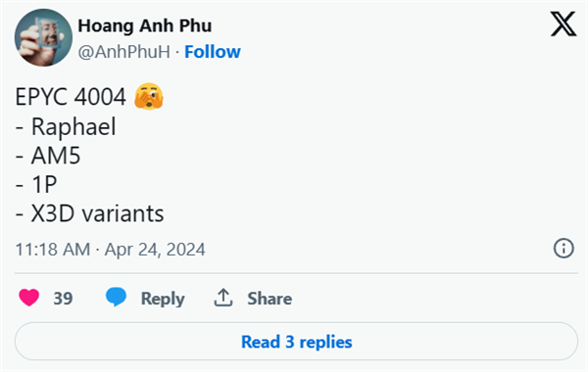Screen dimensions: 588x372
Task: Visit the @AnhPhuH handle link
Action: [x=124, y=52]
